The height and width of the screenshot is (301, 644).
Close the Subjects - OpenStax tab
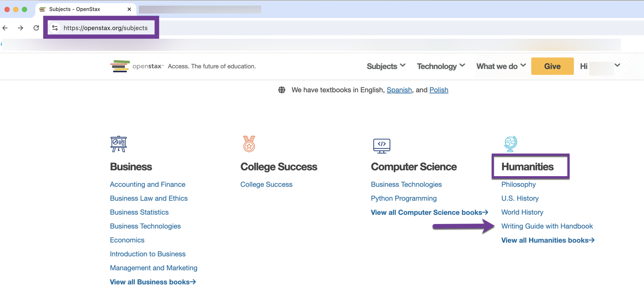[129, 9]
